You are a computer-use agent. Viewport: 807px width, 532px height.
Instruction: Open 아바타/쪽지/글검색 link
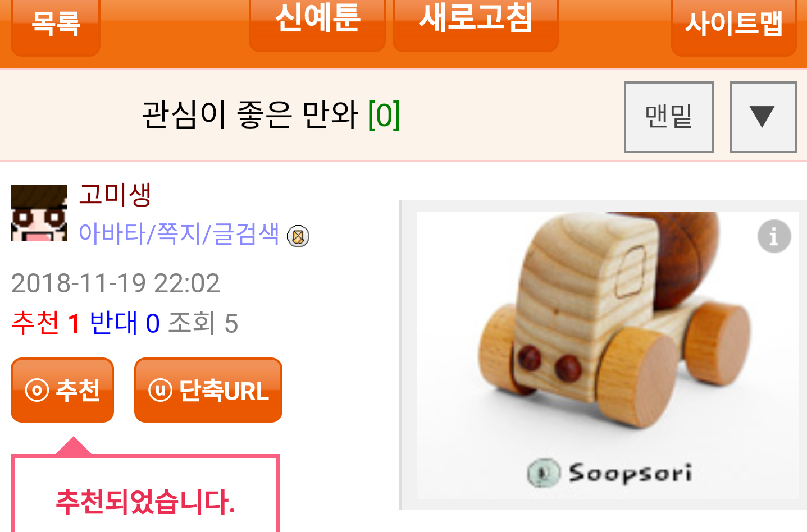click(x=179, y=233)
